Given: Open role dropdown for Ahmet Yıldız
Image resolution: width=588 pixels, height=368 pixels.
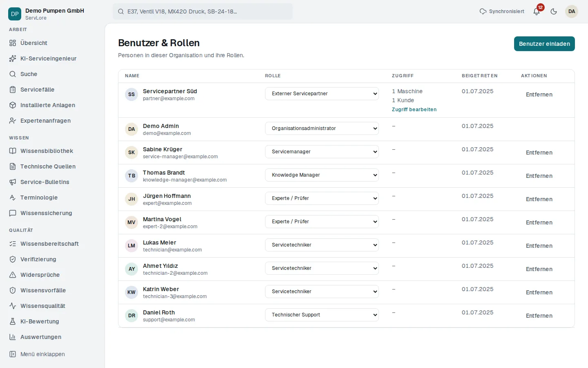Looking at the screenshot, I should point(322,268).
